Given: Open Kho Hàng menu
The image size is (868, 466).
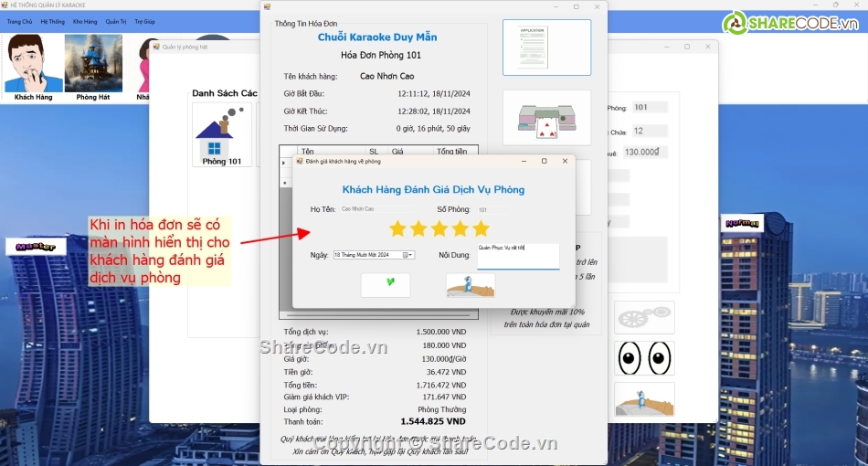Looking at the screenshot, I should 85,22.
